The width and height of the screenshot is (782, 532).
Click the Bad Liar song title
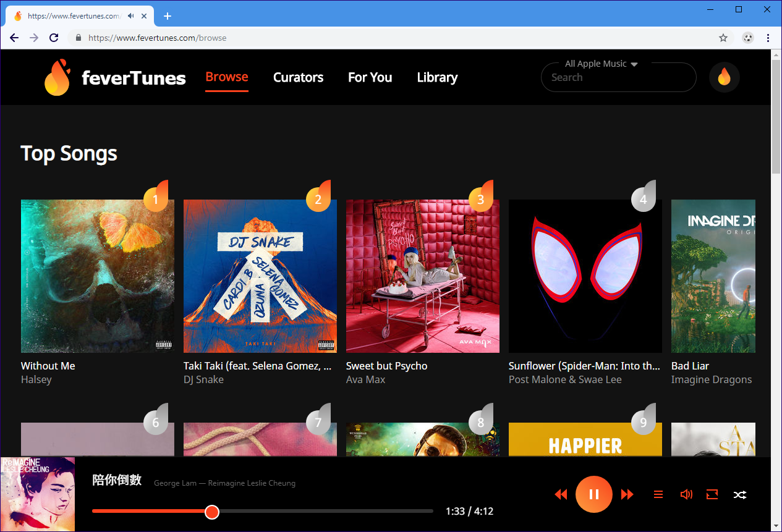[x=690, y=366]
